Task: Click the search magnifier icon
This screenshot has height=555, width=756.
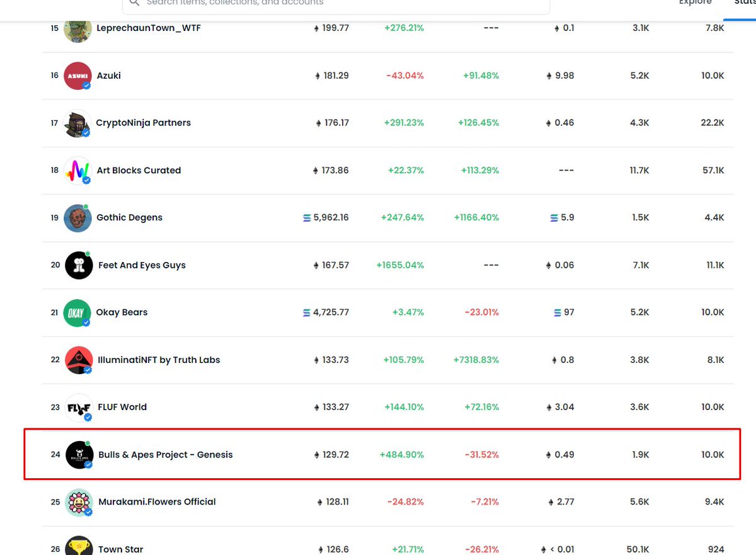Action: (134, 3)
